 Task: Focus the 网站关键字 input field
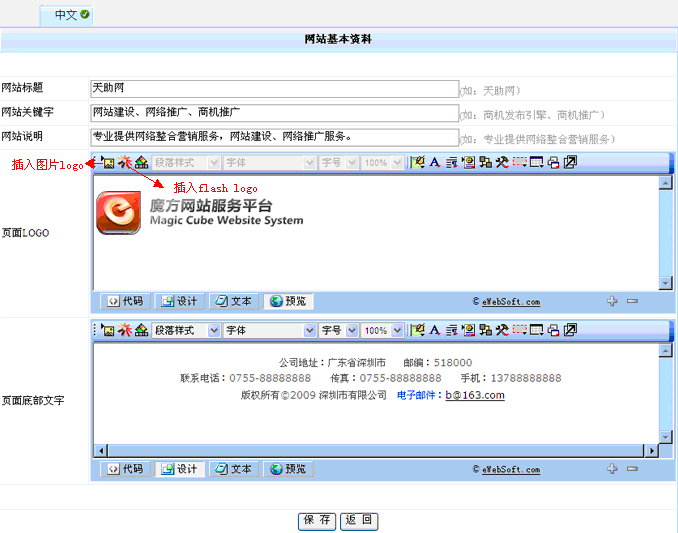tap(275, 113)
